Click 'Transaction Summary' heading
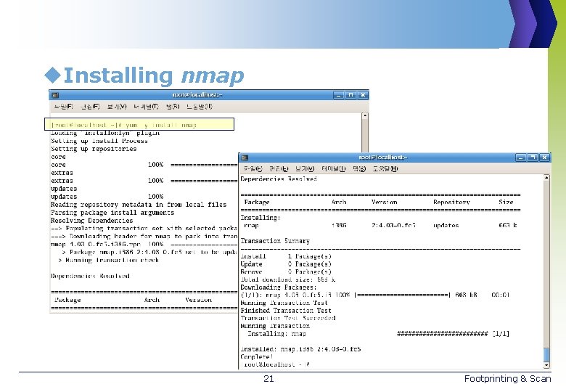566x392 pixels. (275, 241)
